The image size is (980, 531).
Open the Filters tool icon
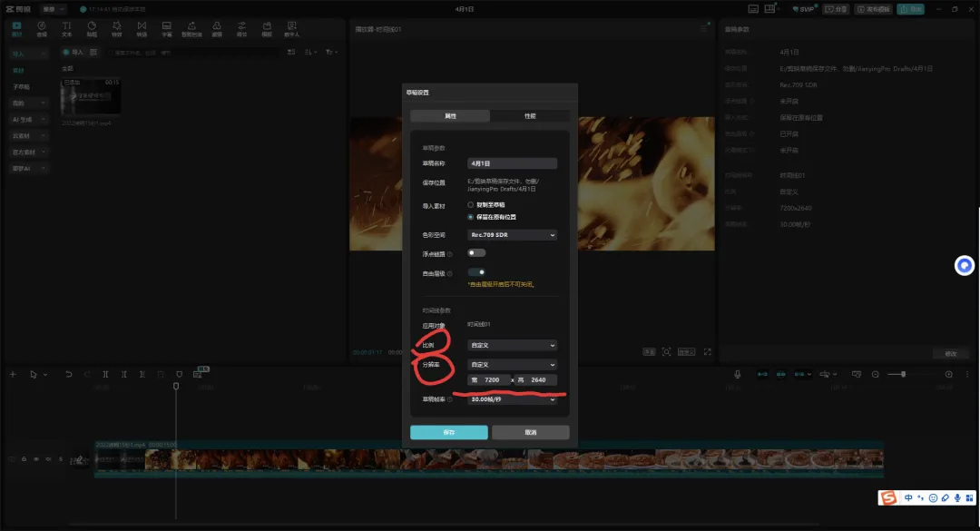(x=217, y=29)
